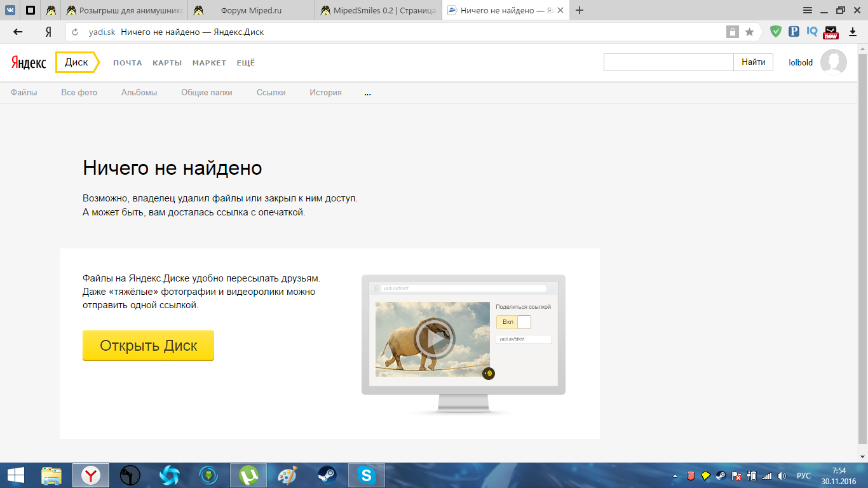Open the mail extension with new badge

tap(831, 32)
